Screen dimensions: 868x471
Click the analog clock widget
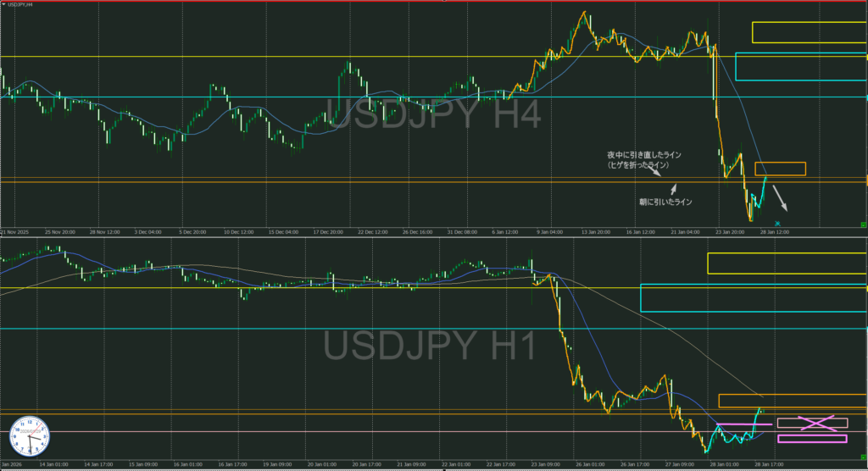[30, 437]
